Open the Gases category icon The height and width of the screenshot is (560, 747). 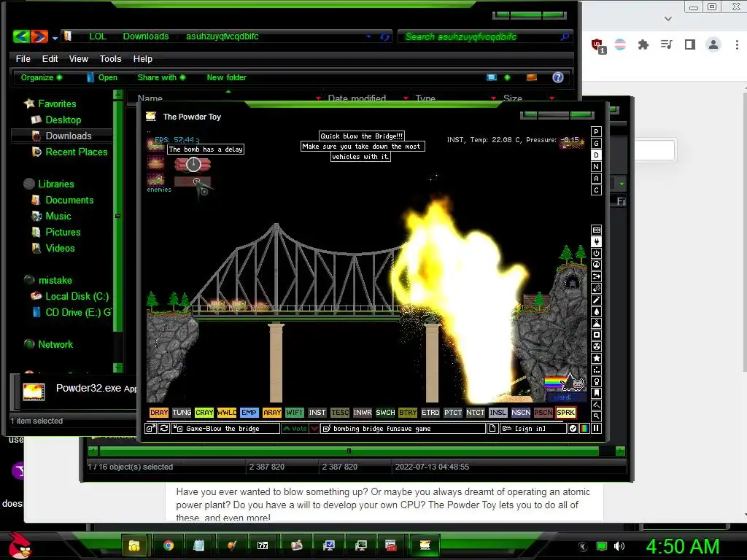tap(596, 300)
